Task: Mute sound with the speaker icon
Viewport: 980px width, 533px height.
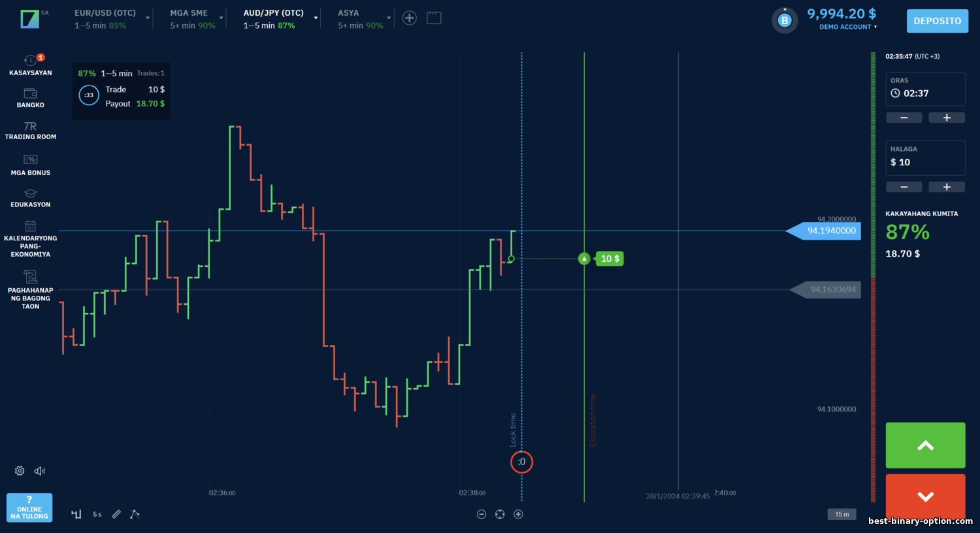Action: (40, 471)
